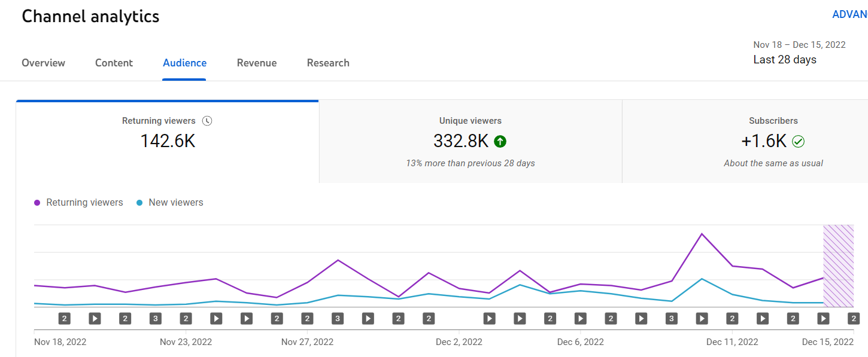Open the play-icon video marker for Nov 20
This screenshot has height=357, width=868.
click(95, 319)
